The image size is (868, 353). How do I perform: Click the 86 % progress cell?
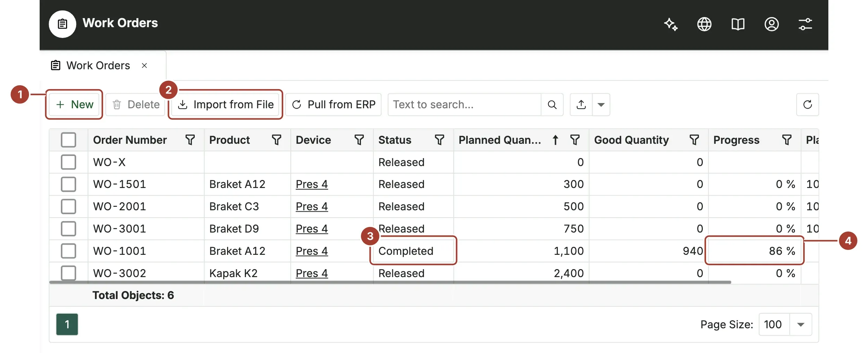(754, 251)
